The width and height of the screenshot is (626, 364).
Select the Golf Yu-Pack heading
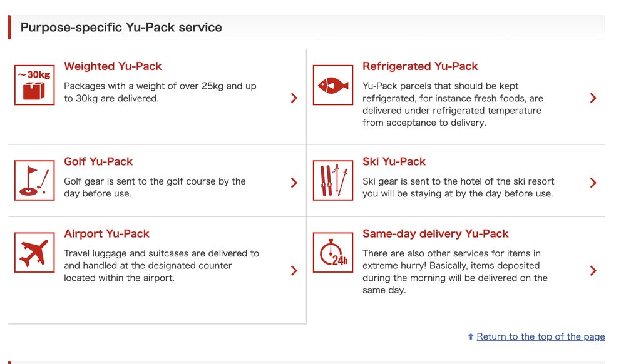[98, 161]
